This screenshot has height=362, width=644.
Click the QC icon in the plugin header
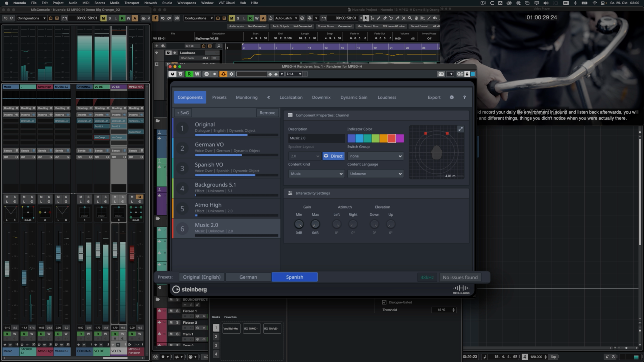(460, 74)
